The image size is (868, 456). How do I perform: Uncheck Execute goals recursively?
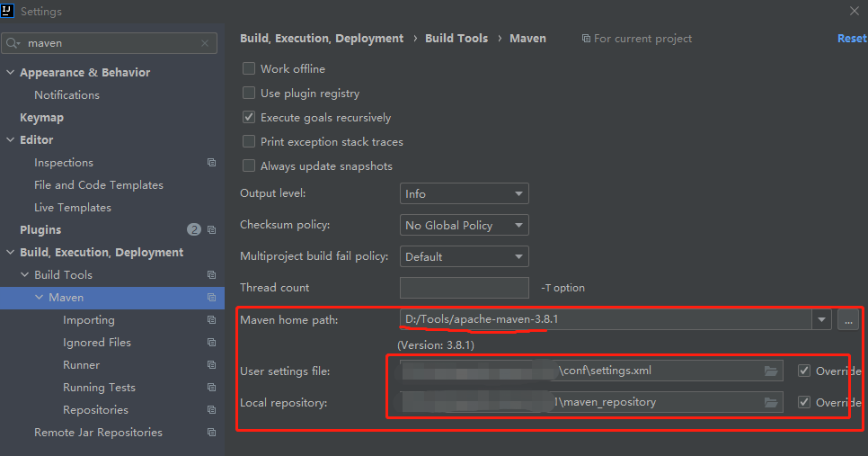[x=249, y=118]
